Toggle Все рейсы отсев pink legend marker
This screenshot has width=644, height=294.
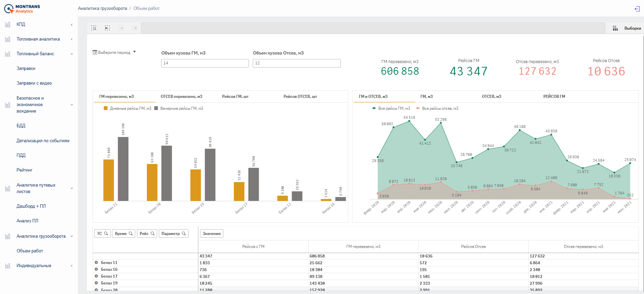[418, 108]
